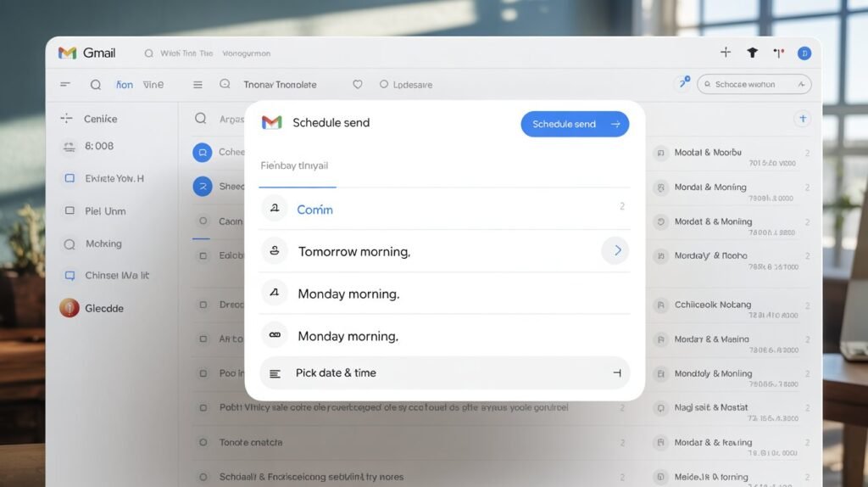Click round plus button in right panel
The height and width of the screenshot is (487, 868).
(x=803, y=119)
